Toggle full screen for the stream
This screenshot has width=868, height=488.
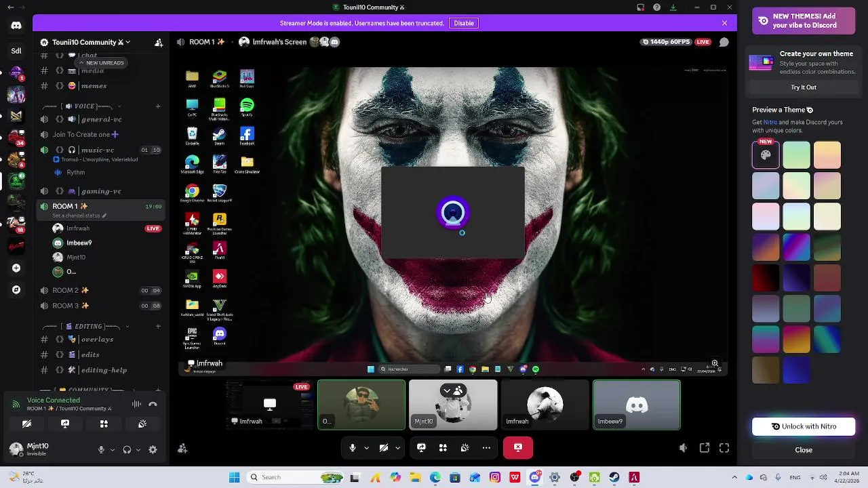click(x=724, y=448)
